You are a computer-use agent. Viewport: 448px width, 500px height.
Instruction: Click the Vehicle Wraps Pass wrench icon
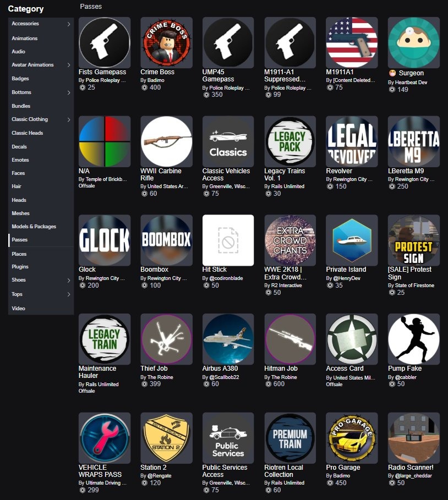tap(105, 438)
